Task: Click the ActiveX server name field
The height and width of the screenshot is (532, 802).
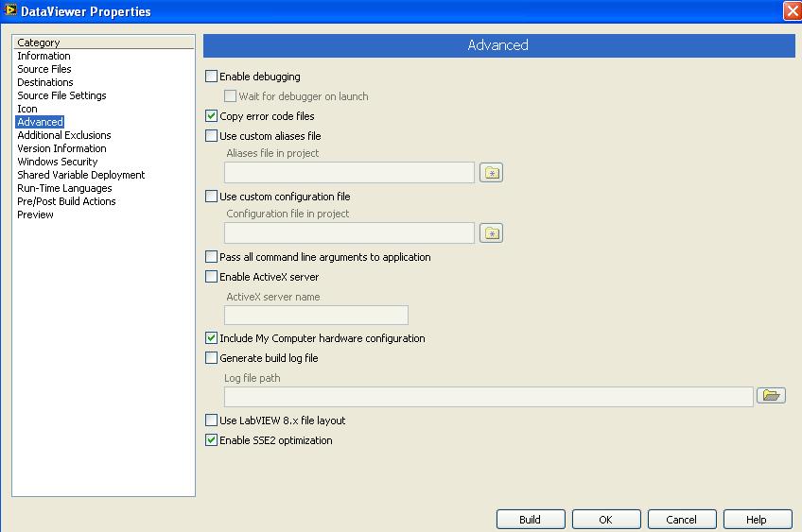Action: point(316,315)
